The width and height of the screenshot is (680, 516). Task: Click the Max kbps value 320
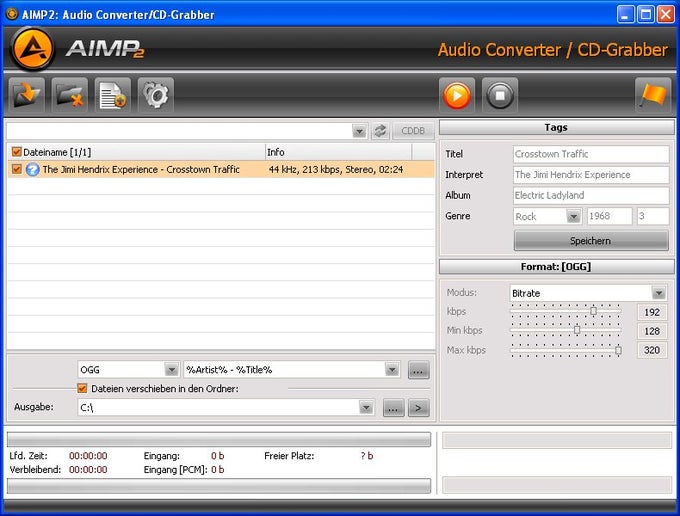(x=652, y=350)
